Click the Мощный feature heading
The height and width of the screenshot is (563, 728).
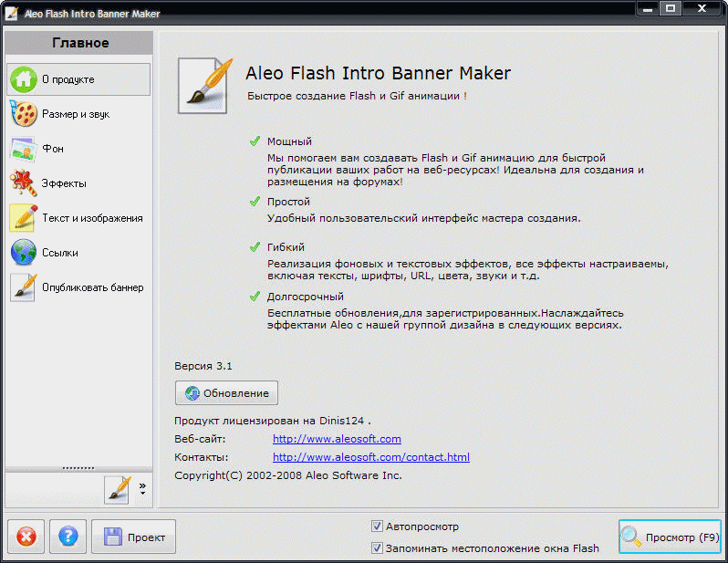pos(289,141)
